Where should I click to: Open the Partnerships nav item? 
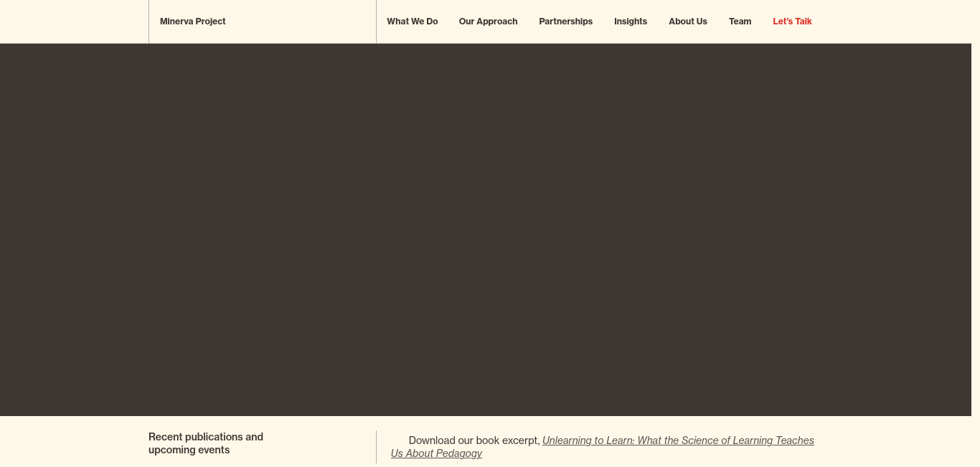pos(565,22)
